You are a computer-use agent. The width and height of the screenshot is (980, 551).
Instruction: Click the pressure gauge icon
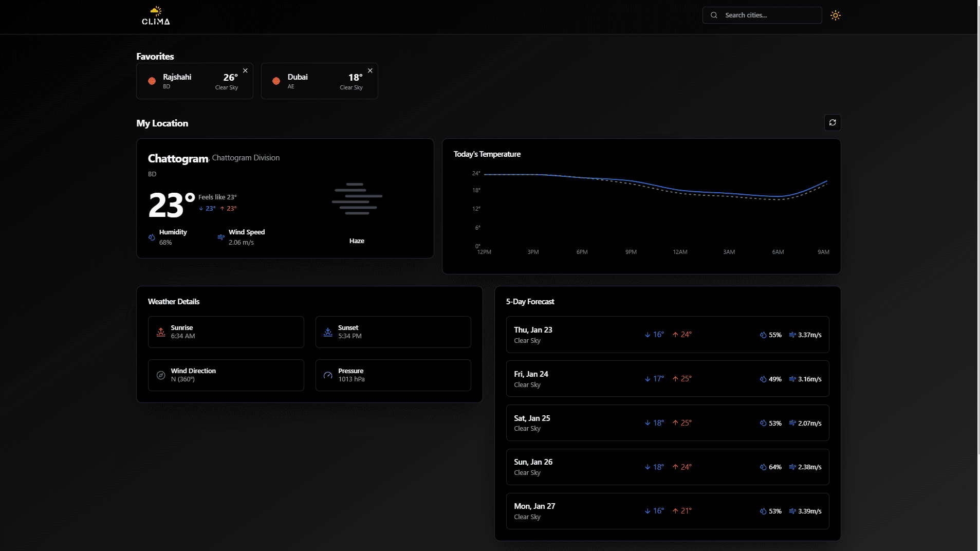328,375
